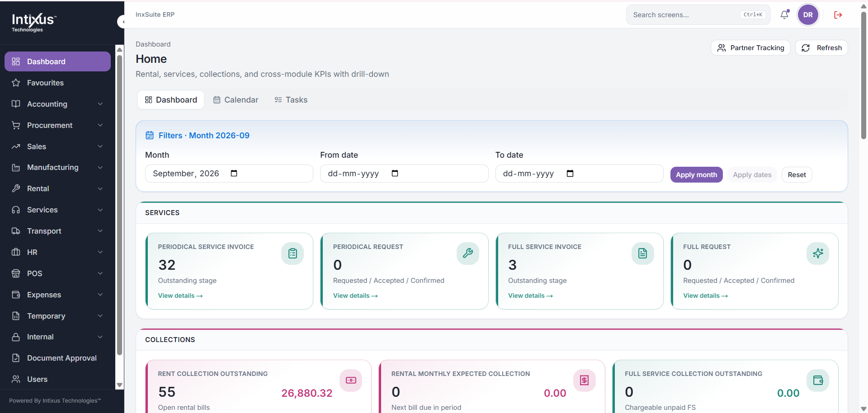Image resolution: width=868 pixels, height=413 pixels.
Task: Open the To date calendar picker icon
Action: 570,174
